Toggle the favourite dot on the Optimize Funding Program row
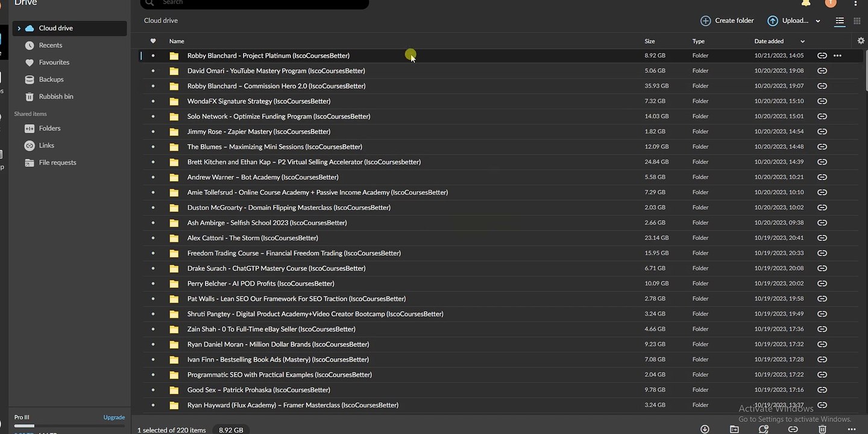868x434 pixels. pos(153,116)
